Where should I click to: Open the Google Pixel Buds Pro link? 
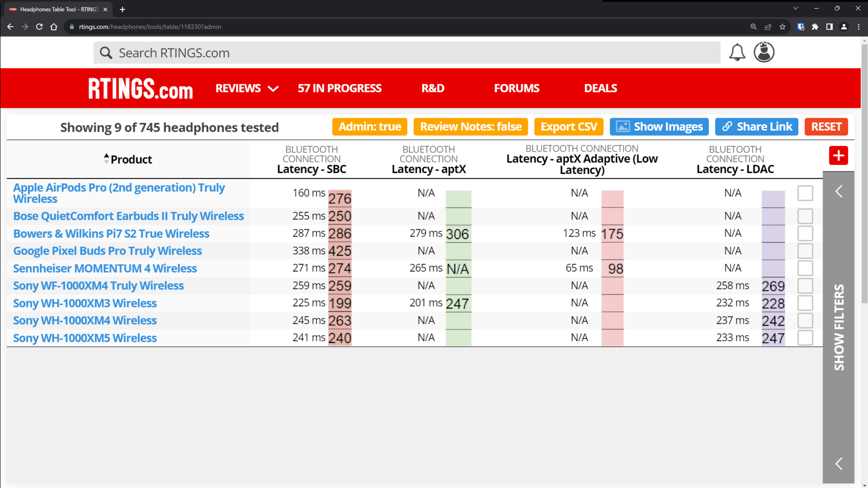pyautogui.click(x=107, y=251)
